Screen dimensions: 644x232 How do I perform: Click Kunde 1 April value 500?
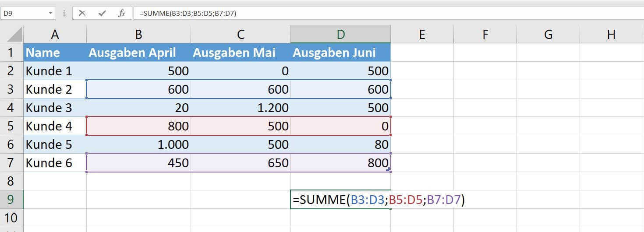(x=138, y=71)
